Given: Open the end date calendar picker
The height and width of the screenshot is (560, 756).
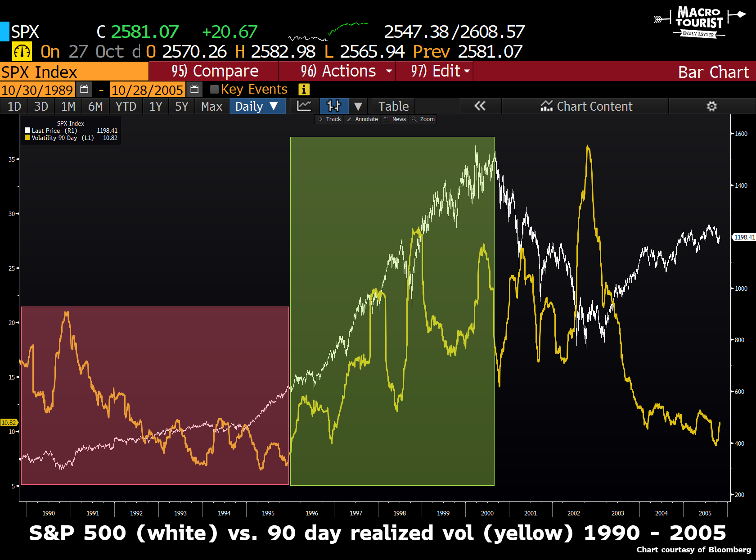Looking at the screenshot, I should tap(194, 90).
